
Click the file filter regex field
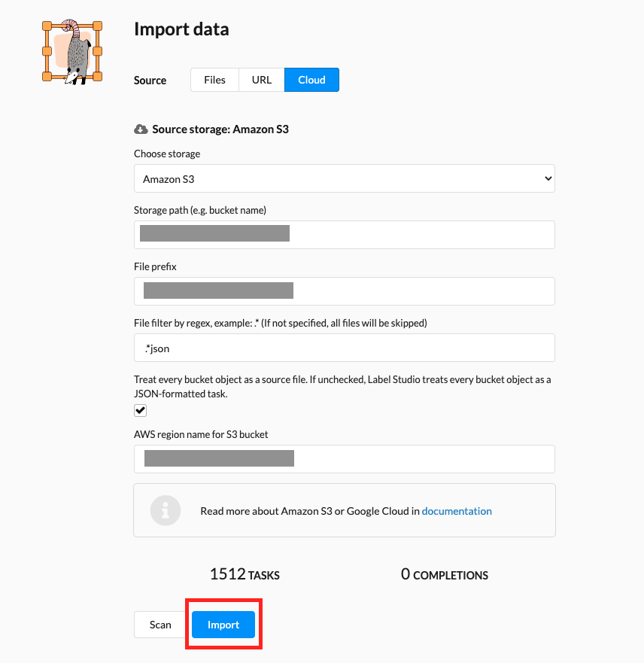[x=345, y=348]
